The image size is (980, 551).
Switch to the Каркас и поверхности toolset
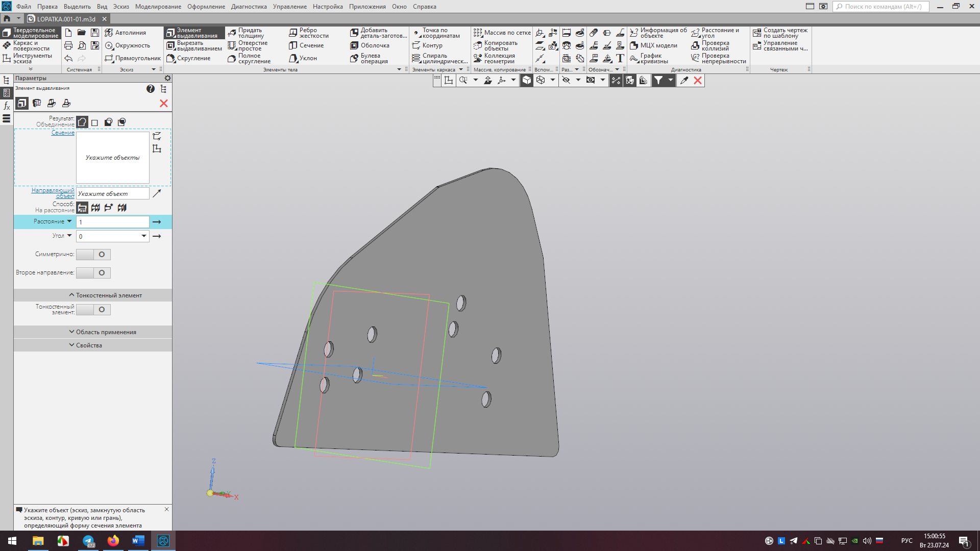coord(31,45)
